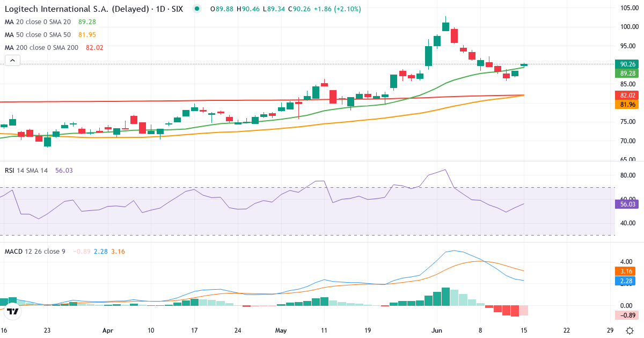
Task: Select the RSI 14 SMA 14 legend
Action: (26, 170)
